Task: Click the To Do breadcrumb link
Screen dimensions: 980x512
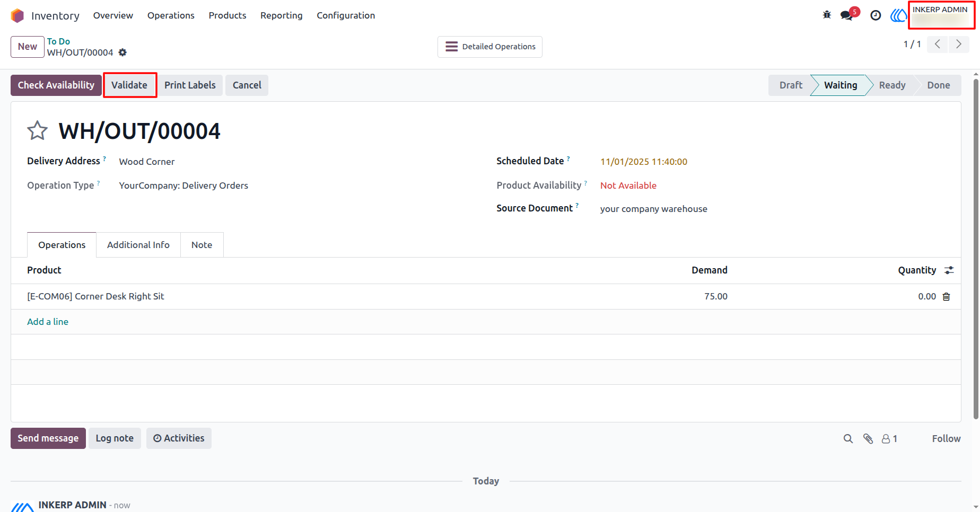Action: (58, 41)
